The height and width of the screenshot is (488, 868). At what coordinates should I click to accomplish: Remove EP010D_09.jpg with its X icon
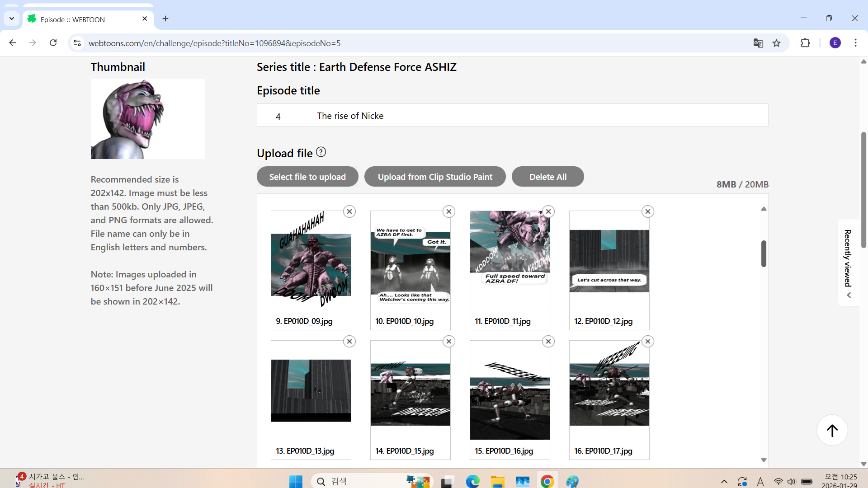[349, 211]
